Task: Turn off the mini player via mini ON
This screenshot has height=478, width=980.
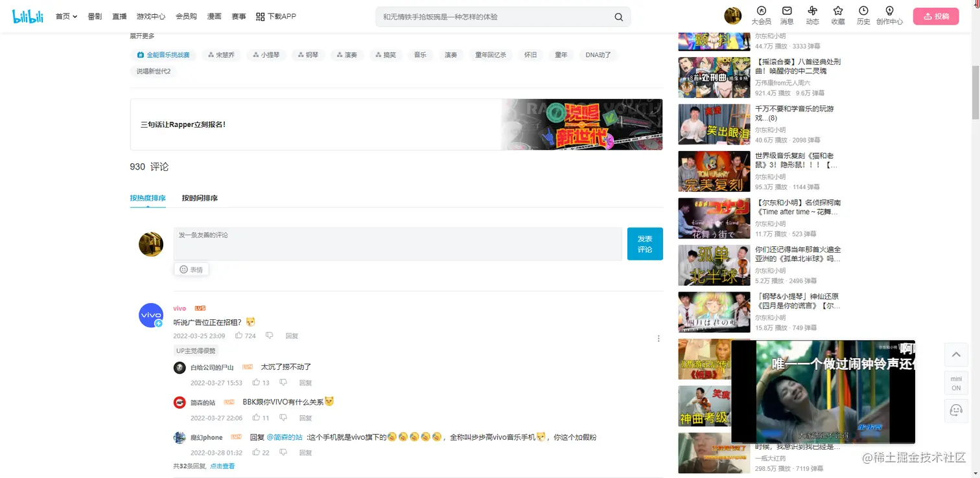Action: pyautogui.click(x=955, y=383)
